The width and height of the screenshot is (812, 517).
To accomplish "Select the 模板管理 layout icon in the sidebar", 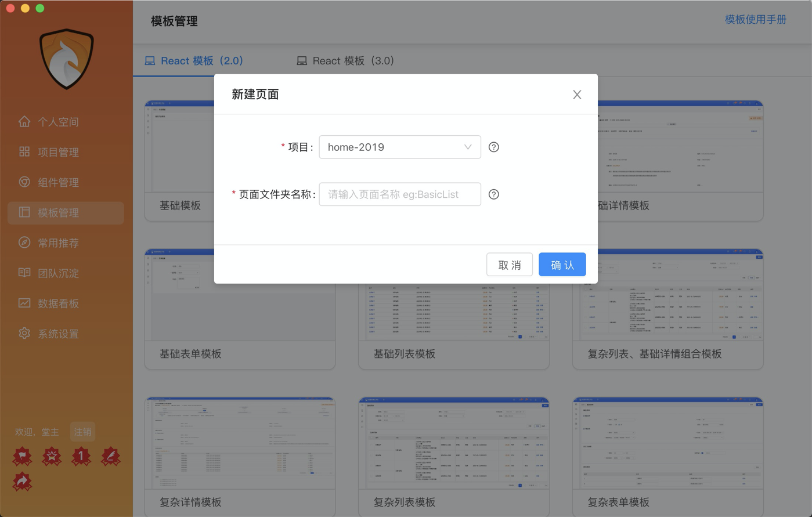I will point(24,212).
